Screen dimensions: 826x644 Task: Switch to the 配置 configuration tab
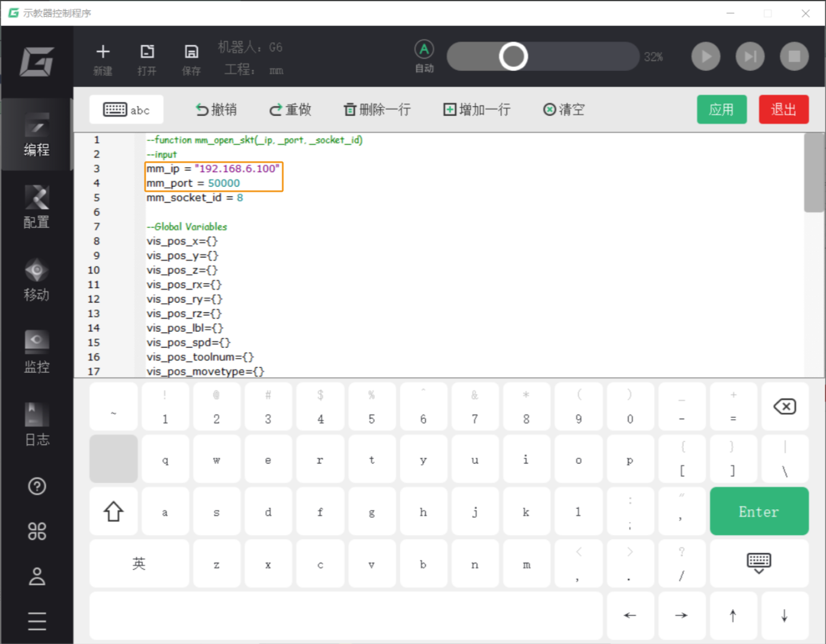point(37,207)
